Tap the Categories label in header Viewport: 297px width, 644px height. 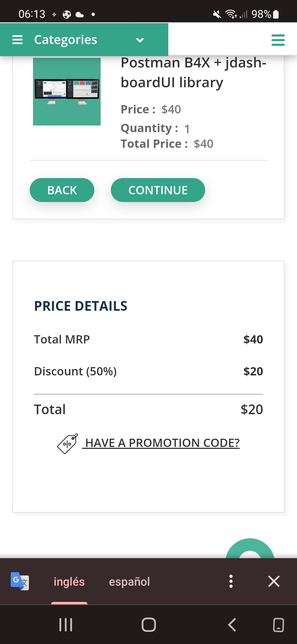[x=65, y=40]
